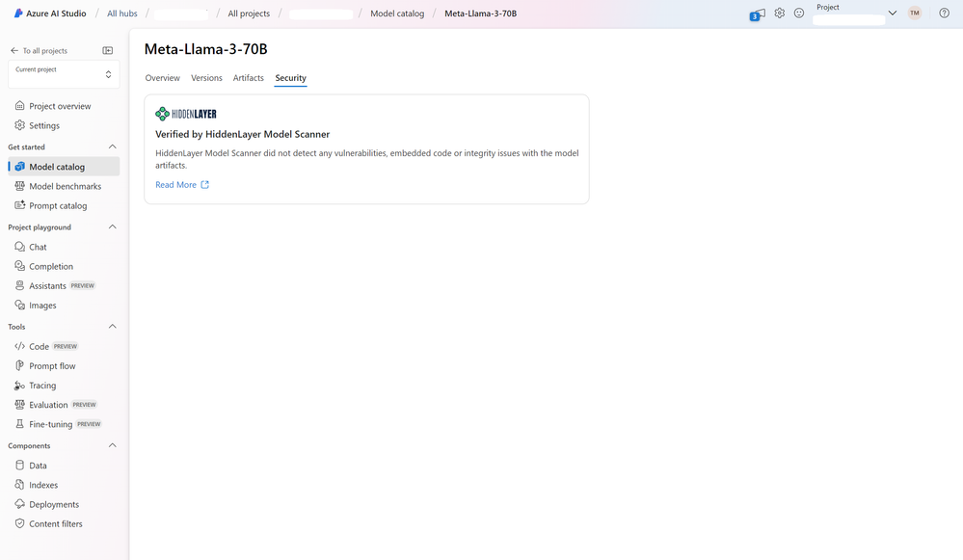The height and width of the screenshot is (560, 963).
Task: Collapse the Get started section
Action: (113, 147)
